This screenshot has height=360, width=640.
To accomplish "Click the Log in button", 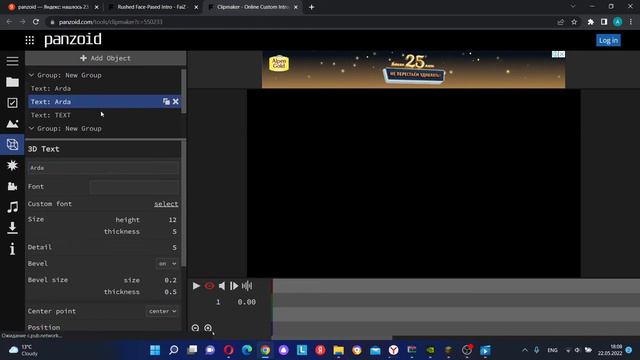I will coord(608,40).
